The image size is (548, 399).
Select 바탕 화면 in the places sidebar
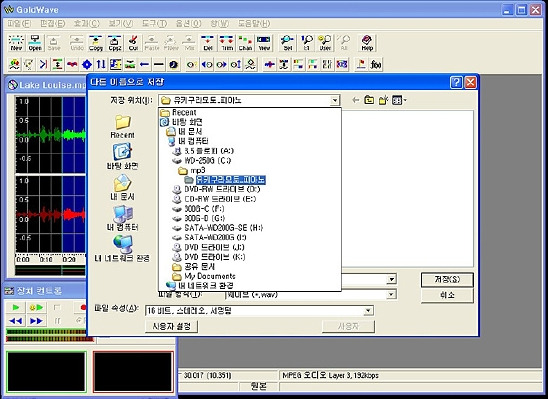122,157
